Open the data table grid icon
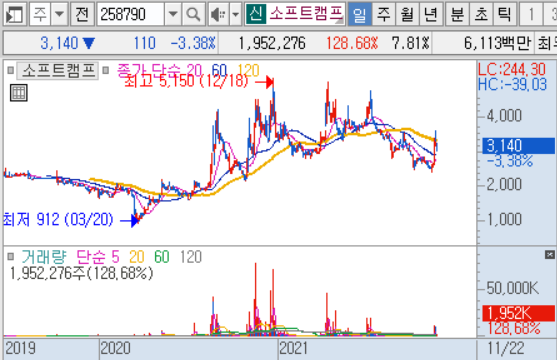The width and height of the screenshot is (557, 360). tap(18, 93)
